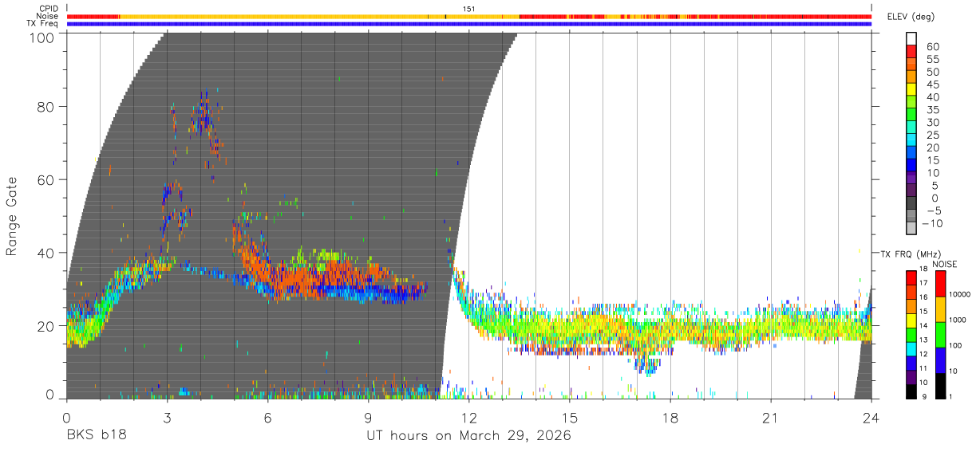This screenshot has height=452, width=980.
Task: Click the TX Freq row label at the top left
Action: tap(41, 24)
